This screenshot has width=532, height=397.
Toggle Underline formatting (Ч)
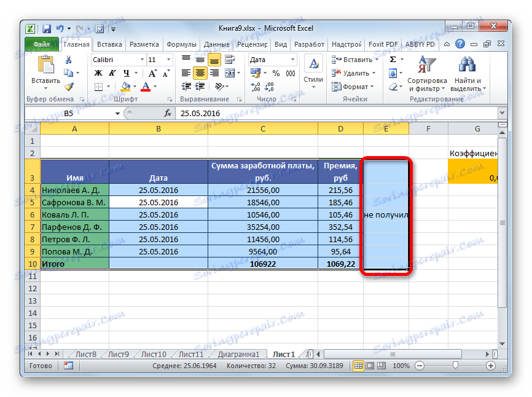[126, 73]
